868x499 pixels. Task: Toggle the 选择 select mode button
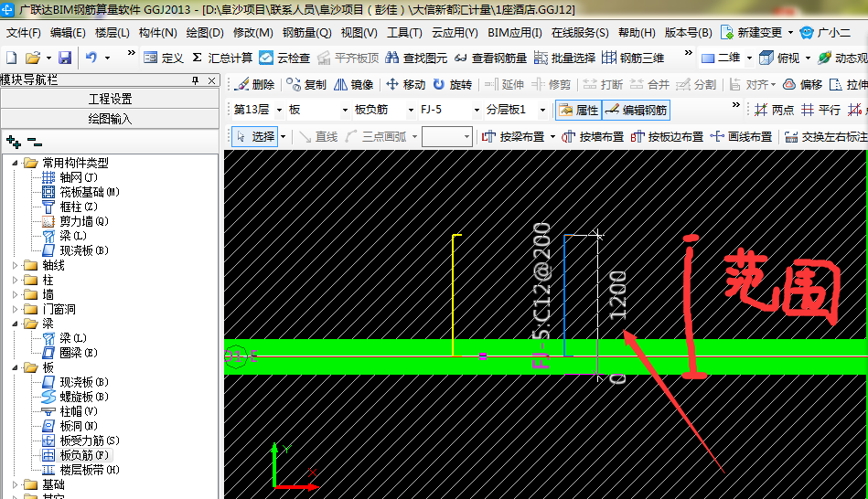pyautogui.click(x=254, y=136)
